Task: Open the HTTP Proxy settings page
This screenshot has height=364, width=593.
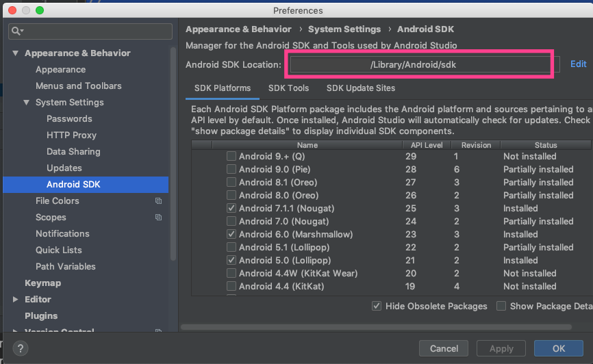Action: tap(71, 135)
